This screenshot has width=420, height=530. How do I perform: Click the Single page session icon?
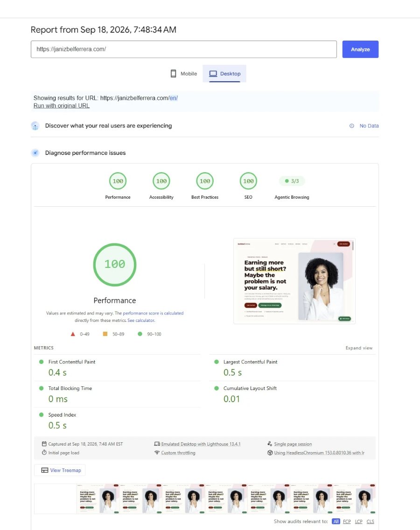click(x=270, y=444)
